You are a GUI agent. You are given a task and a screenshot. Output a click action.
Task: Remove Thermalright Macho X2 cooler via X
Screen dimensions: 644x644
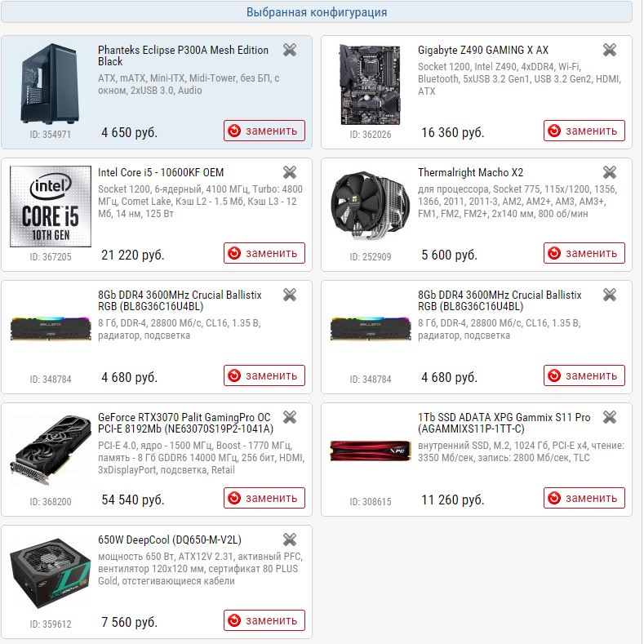(610, 172)
